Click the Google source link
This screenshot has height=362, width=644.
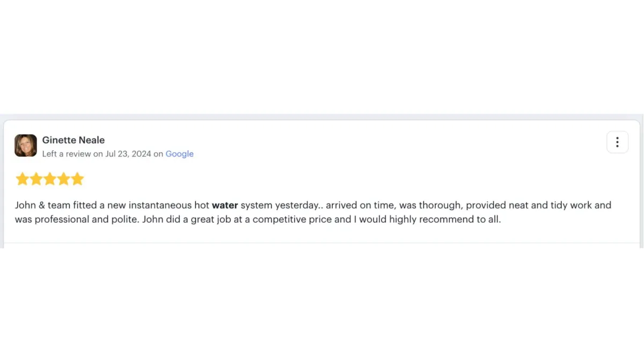pos(179,154)
